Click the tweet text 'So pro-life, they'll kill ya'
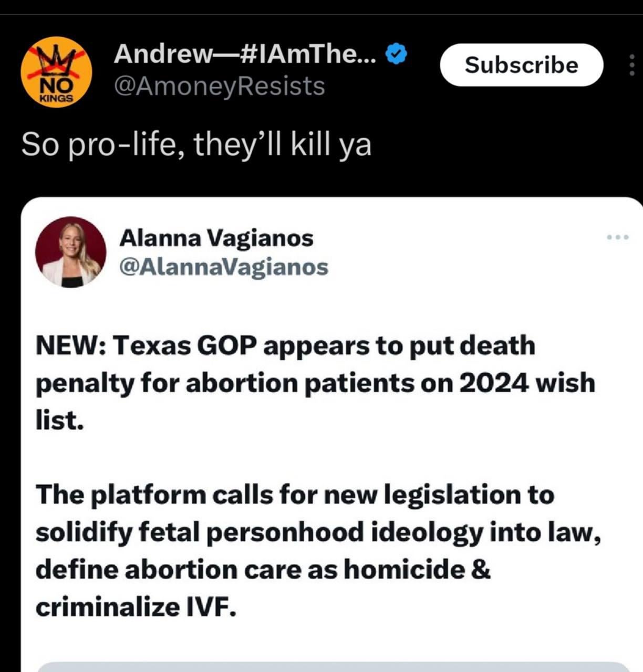 (x=196, y=144)
